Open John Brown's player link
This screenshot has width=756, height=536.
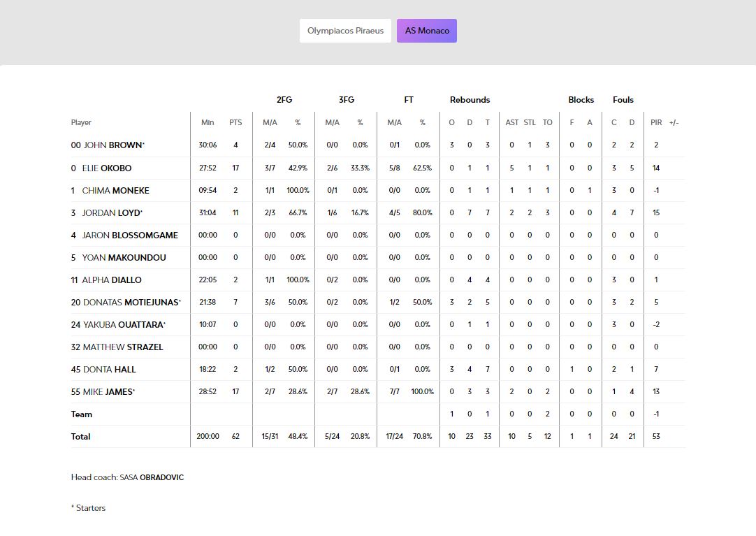pos(113,145)
